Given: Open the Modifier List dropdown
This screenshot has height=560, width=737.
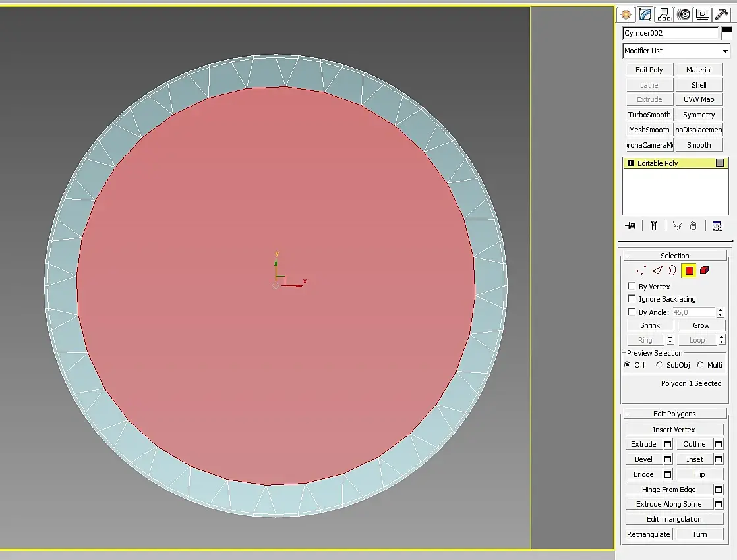Looking at the screenshot, I should click(x=676, y=51).
